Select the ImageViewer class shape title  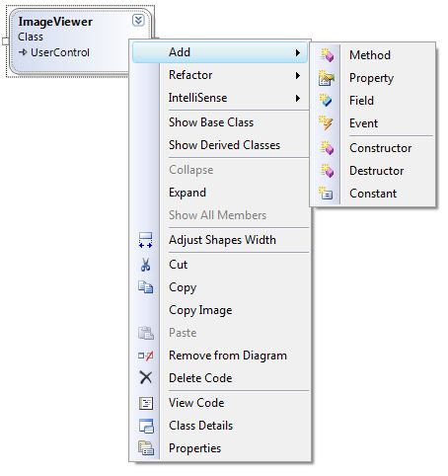[x=55, y=22]
